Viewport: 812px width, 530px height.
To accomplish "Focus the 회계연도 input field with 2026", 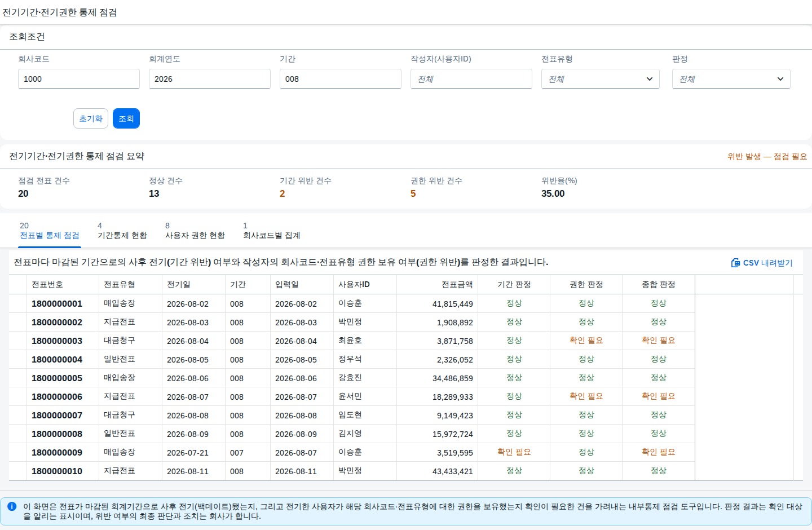I will (x=210, y=79).
